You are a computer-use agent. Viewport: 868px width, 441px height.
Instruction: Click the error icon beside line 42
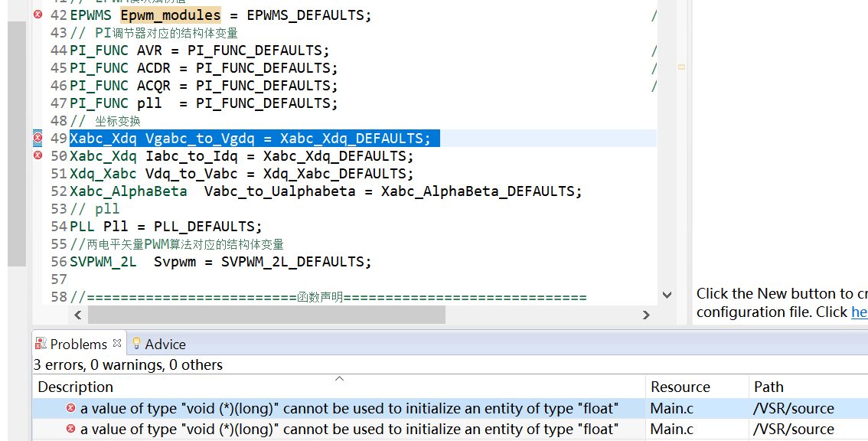tap(37, 14)
